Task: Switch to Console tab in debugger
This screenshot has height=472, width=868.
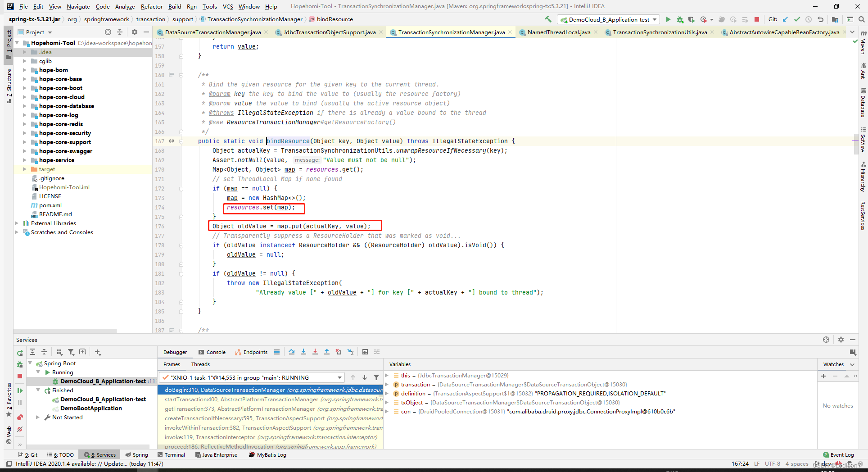Action: (x=212, y=352)
